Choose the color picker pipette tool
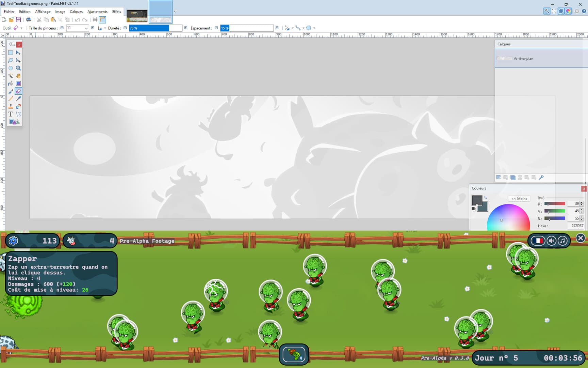The height and width of the screenshot is (368, 588). pos(18,99)
